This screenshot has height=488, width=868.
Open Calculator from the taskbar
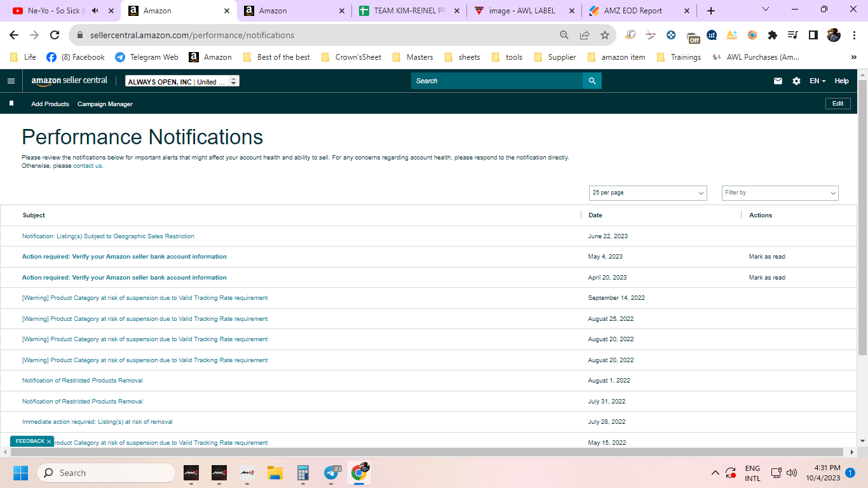coord(303,473)
